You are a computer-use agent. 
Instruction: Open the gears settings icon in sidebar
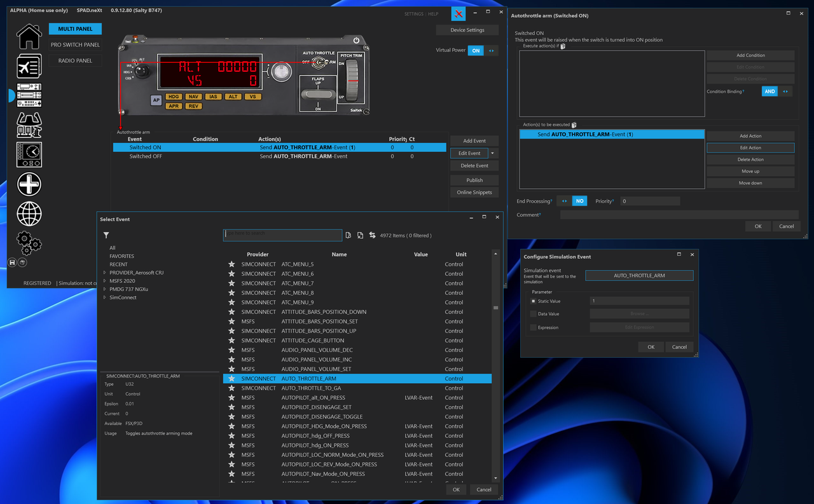(29, 242)
